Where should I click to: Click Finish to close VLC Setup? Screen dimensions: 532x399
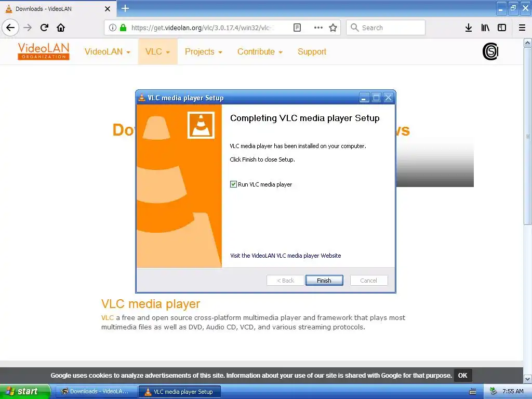coord(324,280)
